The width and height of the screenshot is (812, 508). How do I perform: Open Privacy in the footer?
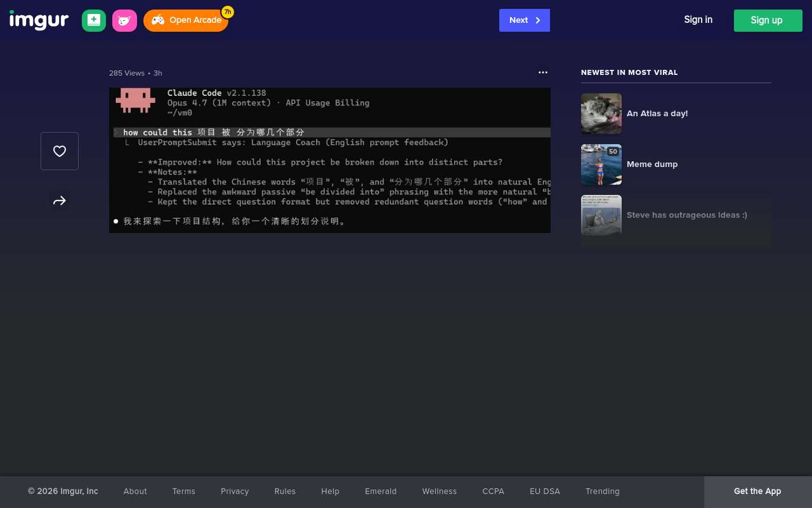(235, 491)
